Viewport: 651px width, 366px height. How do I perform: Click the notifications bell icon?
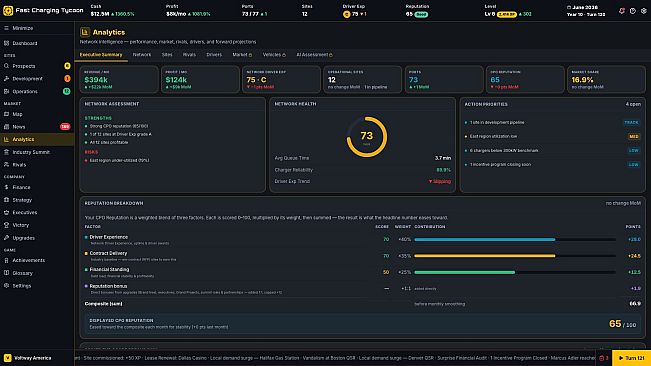(x=622, y=11)
